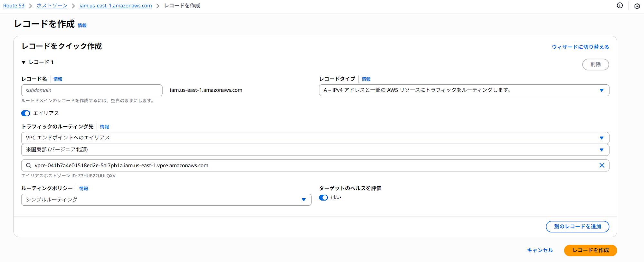The image size is (644, 262).
Task: Click the search magnifier icon in endpoint field
Action: (29, 165)
